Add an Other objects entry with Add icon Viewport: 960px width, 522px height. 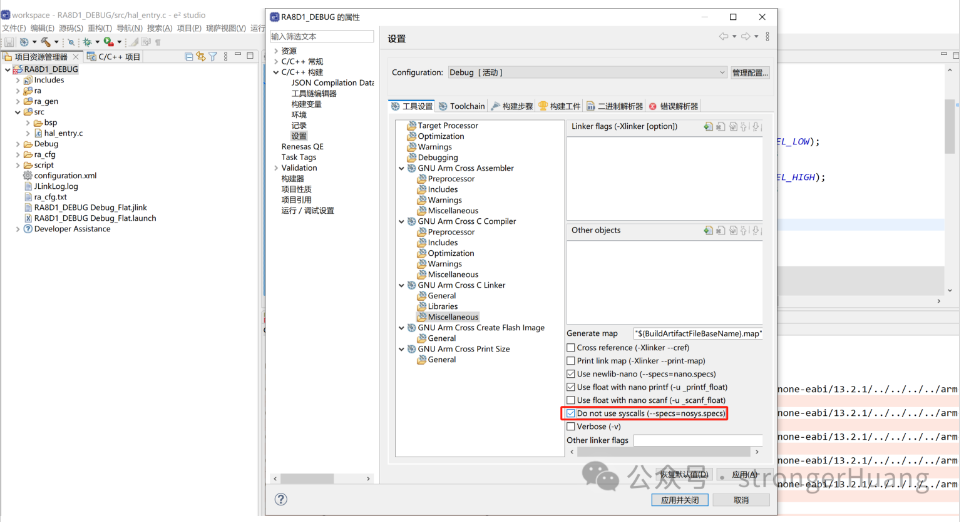click(708, 231)
